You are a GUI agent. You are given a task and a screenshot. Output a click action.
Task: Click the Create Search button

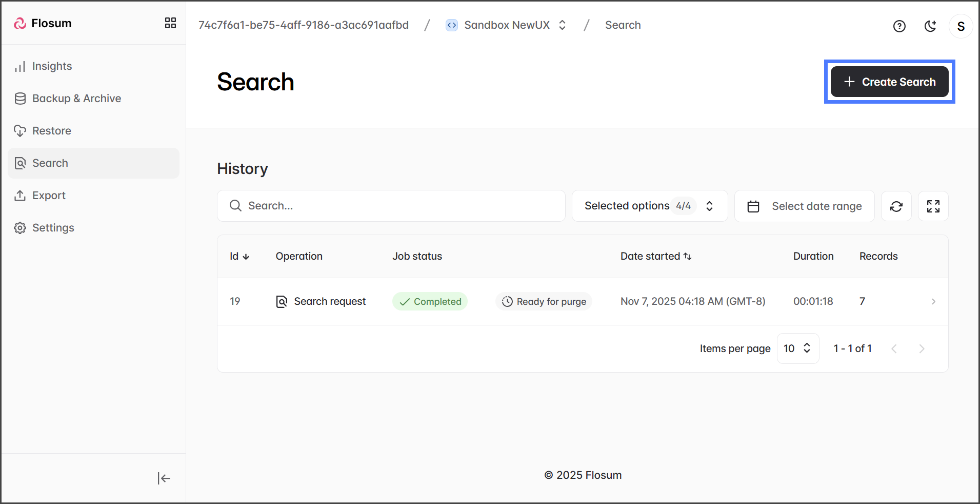(889, 82)
